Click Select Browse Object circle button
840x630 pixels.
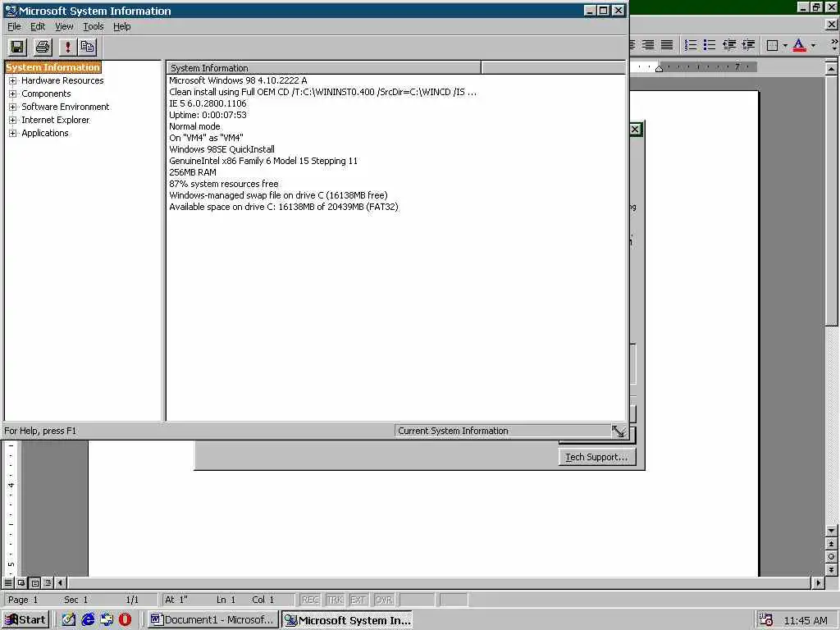pyautogui.click(x=831, y=557)
